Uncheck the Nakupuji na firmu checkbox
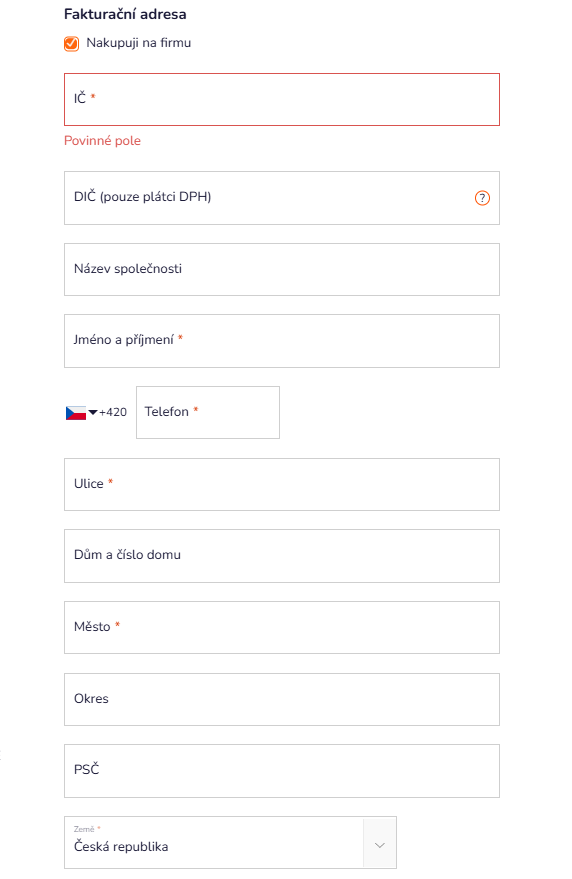Image resolution: width=572 pixels, height=879 pixels. [x=71, y=44]
